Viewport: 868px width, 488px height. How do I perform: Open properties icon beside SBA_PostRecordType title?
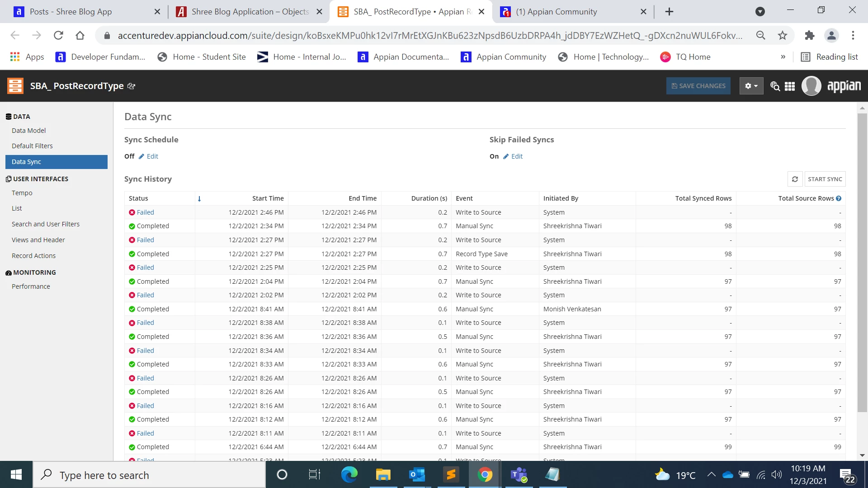(x=132, y=86)
